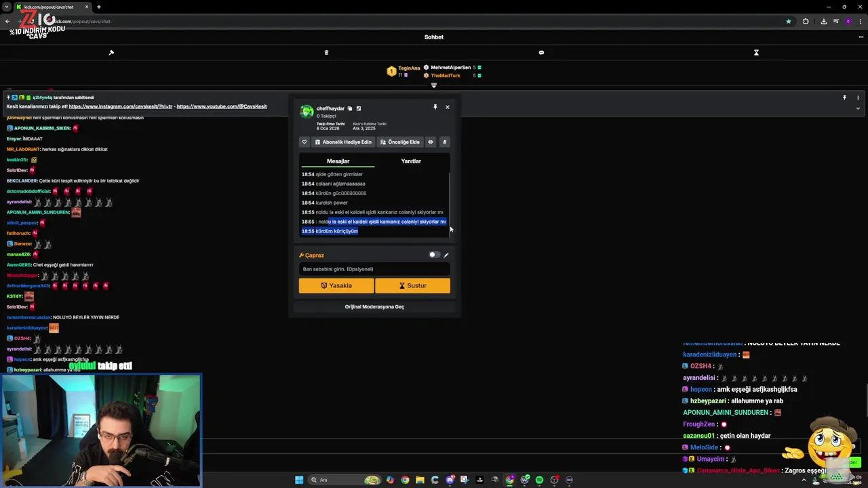Toggle the Çapraz switch
The image size is (868, 488).
(434, 255)
